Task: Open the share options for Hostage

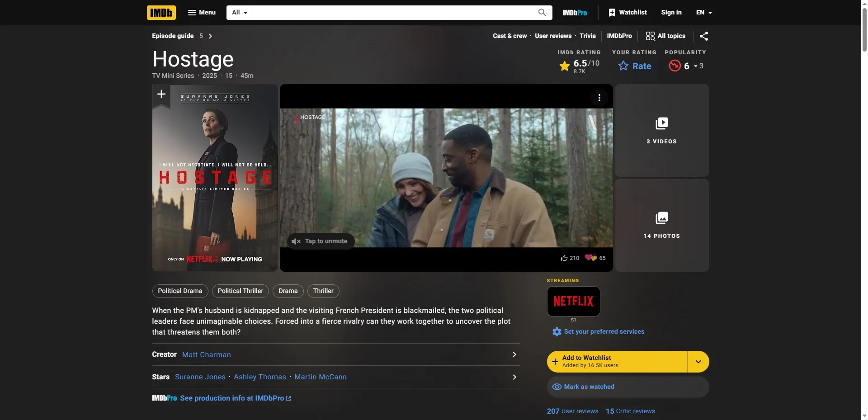Action: [x=704, y=36]
